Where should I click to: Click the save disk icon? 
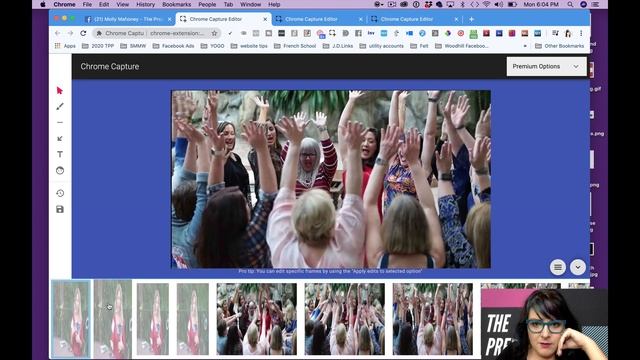click(x=60, y=209)
